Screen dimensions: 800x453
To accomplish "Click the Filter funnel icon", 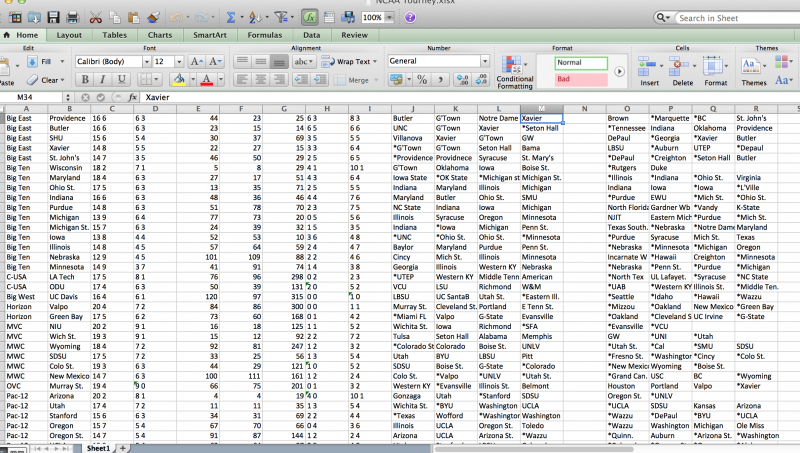I will 281,17.
